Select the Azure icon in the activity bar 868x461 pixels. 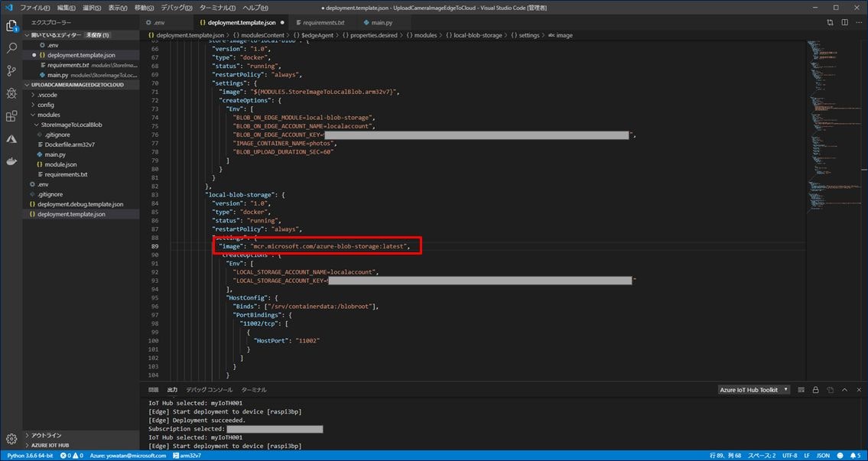11,138
